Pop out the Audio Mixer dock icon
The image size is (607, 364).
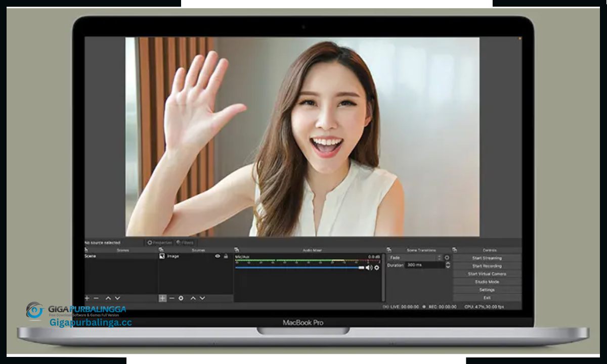[x=236, y=250]
